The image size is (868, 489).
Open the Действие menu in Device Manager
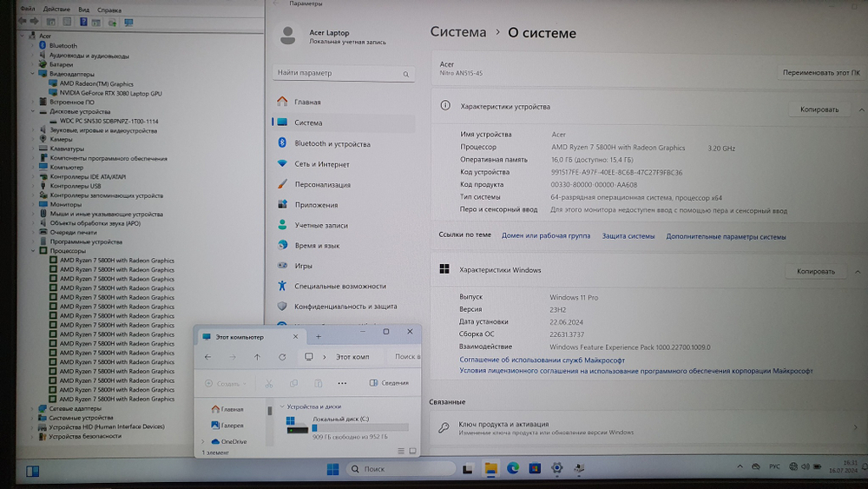56,10
